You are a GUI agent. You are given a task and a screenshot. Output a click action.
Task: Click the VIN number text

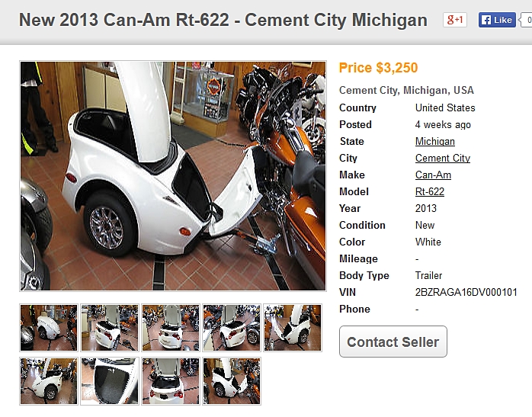466,292
